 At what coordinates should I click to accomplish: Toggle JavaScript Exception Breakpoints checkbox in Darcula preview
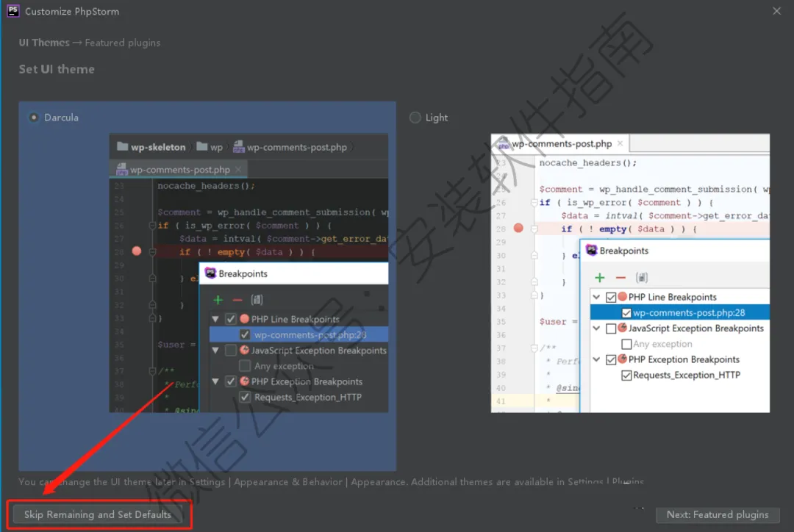[x=231, y=351]
